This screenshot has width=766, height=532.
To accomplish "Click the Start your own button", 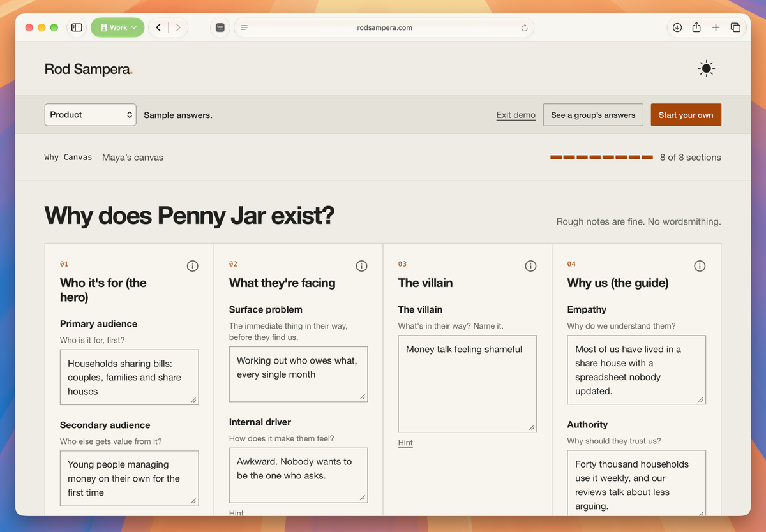I will point(686,115).
